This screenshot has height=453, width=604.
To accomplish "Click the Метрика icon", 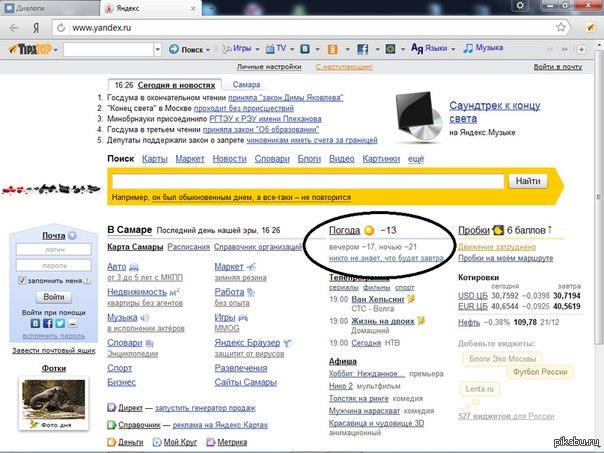I will coord(210,442).
